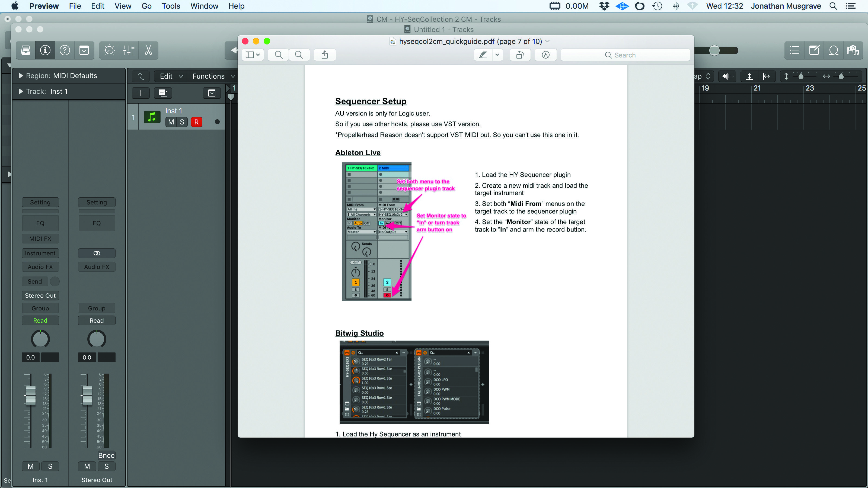Expand the Track: Inst 1 disclosure triangle
The width and height of the screenshot is (868, 488).
pos(21,91)
